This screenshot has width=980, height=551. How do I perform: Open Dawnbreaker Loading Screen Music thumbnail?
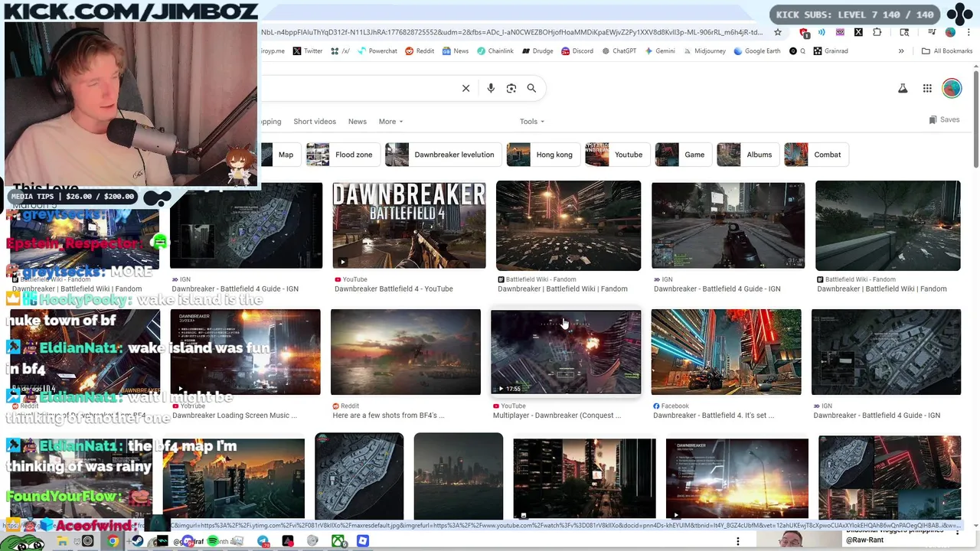(x=245, y=352)
